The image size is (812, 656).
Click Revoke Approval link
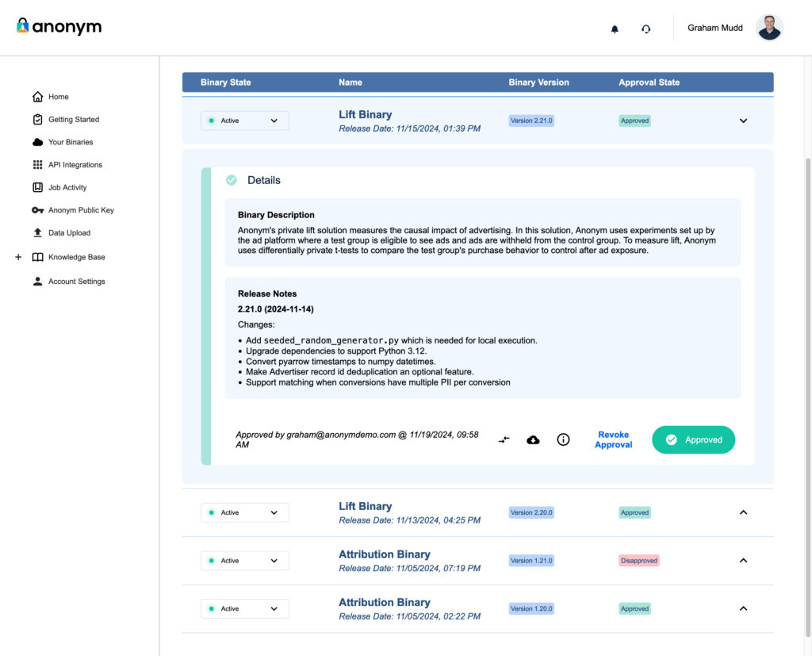tap(613, 439)
